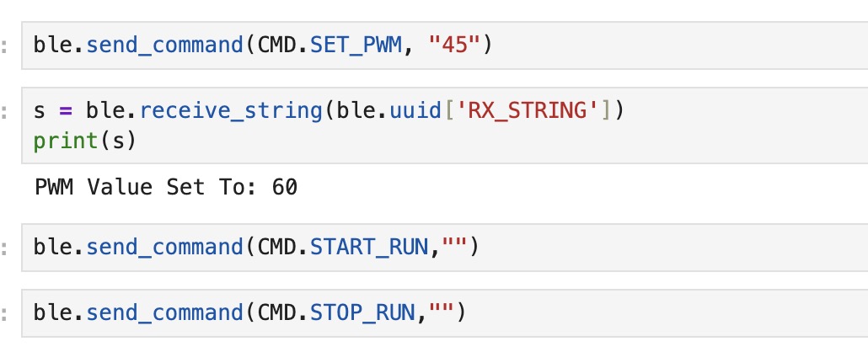Viewport: 868px width, 352px height.
Task: Click the output value 60
Action: (x=285, y=188)
